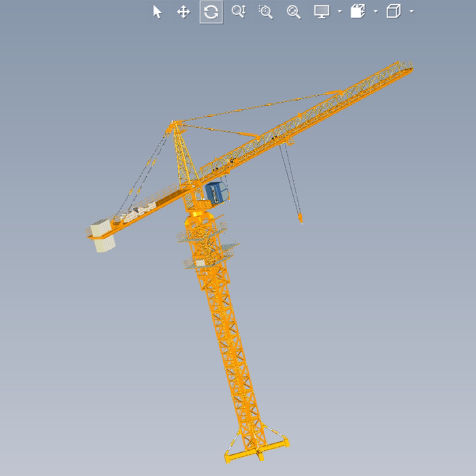Click the blue operator cab on crane

click(x=217, y=192)
